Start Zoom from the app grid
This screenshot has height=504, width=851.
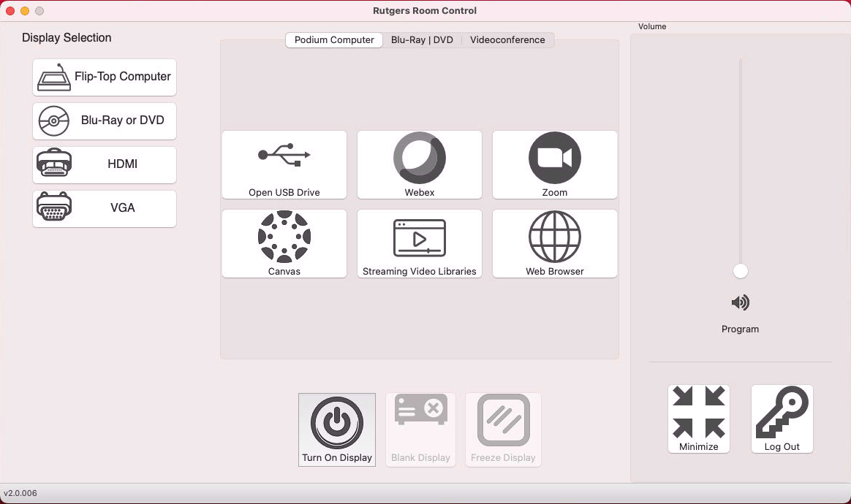click(555, 164)
